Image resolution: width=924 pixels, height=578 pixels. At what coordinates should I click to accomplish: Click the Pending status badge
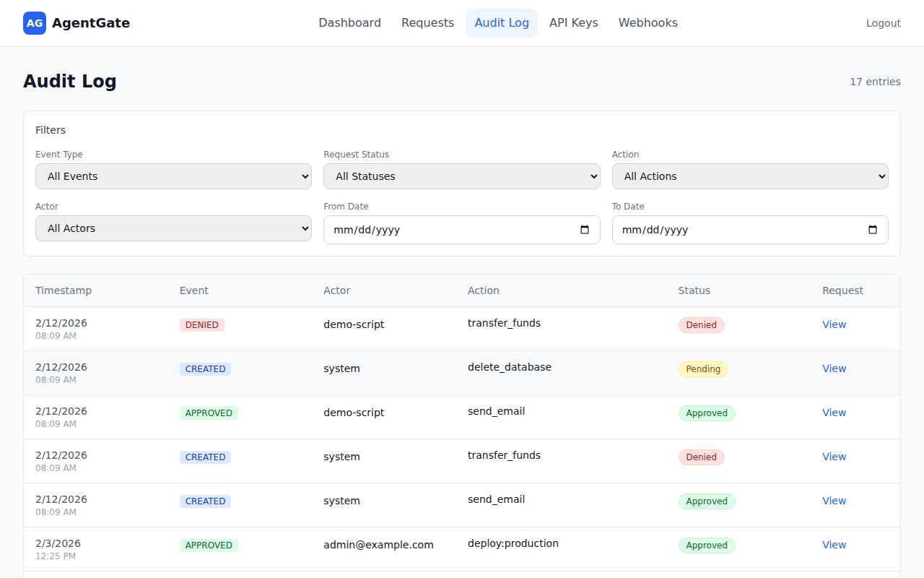[703, 369]
